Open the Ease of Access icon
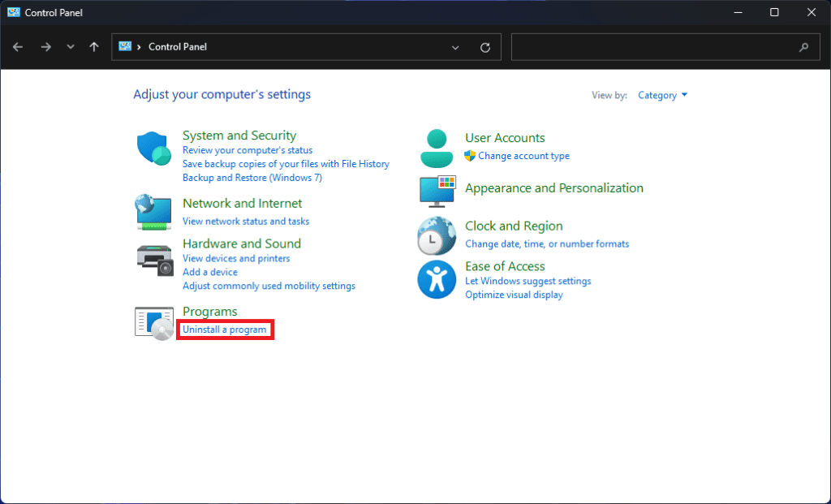Viewport: 831px width, 504px height. pyautogui.click(x=437, y=279)
